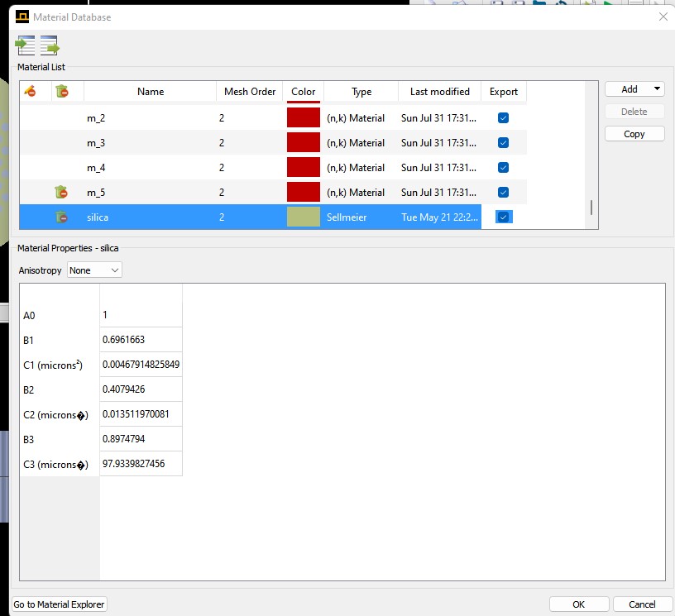Click the trash bin column header icon

[x=61, y=92]
